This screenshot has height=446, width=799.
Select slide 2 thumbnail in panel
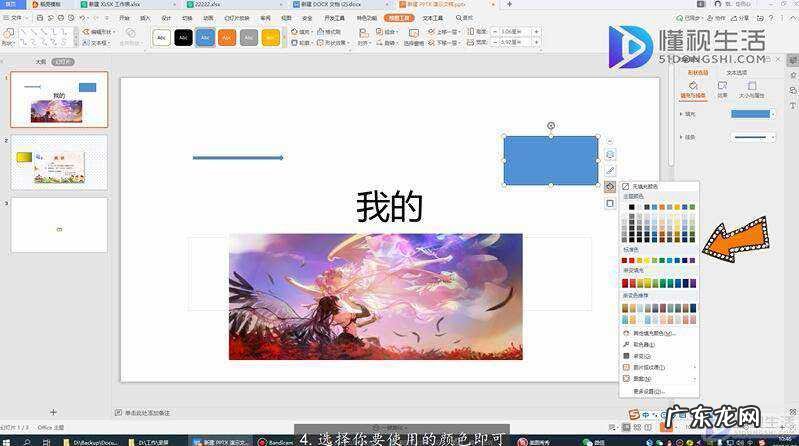[x=59, y=163]
